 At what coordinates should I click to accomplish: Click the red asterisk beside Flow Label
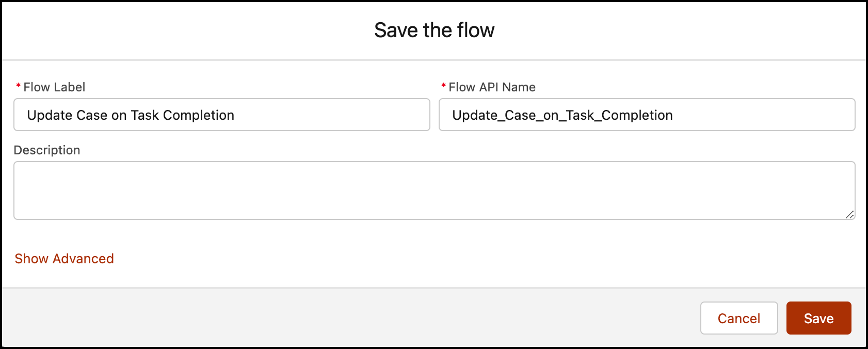[19, 86]
